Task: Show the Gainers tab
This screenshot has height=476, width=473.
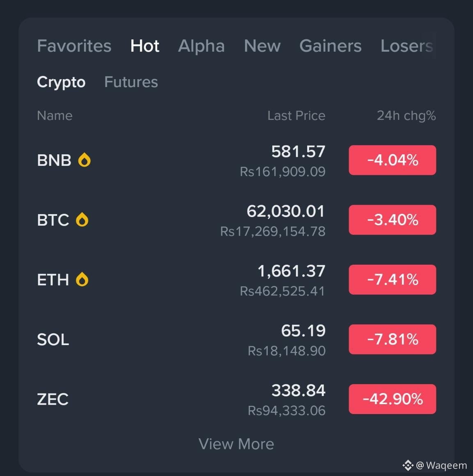Action: click(330, 46)
